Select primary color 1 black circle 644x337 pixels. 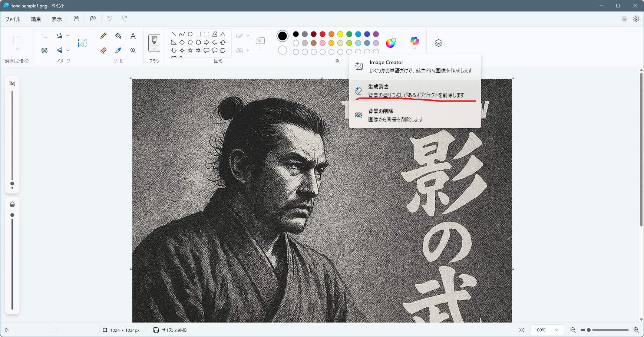tap(283, 36)
